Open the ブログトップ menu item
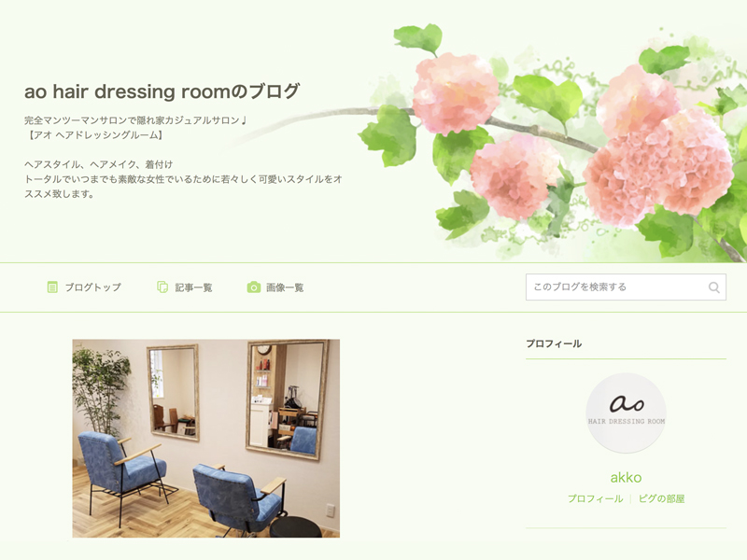 [93, 287]
